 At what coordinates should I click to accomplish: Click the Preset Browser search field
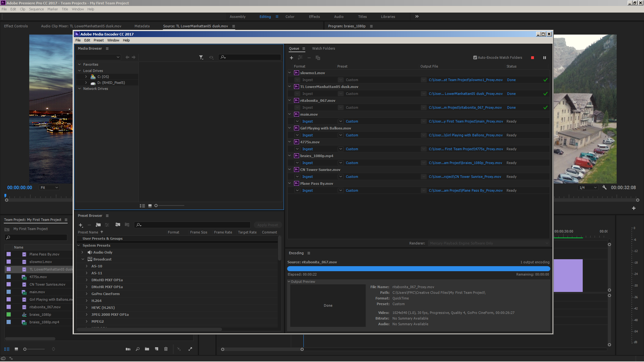point(192,225)
